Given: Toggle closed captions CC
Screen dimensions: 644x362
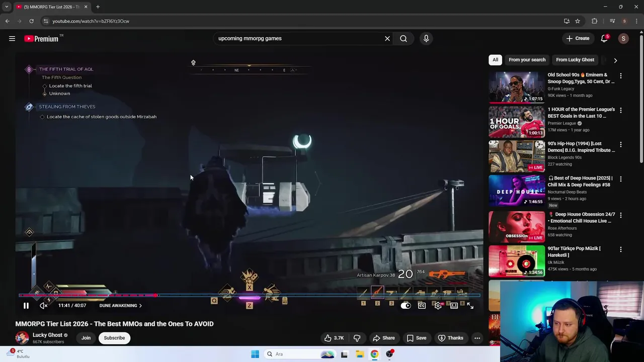Looking at the screenshot, I should (x=422, y=306).
